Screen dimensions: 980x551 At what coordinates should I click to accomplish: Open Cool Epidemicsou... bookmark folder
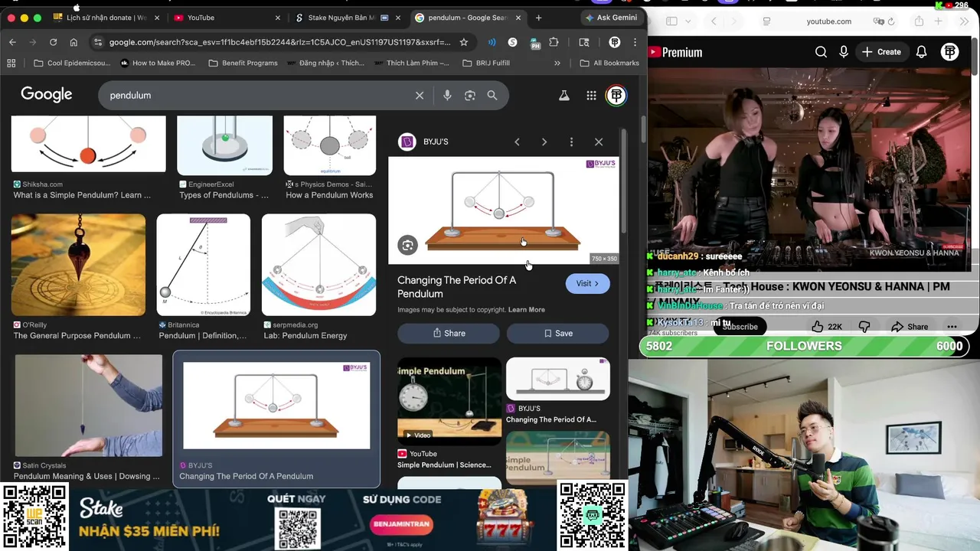coord(71,63)
